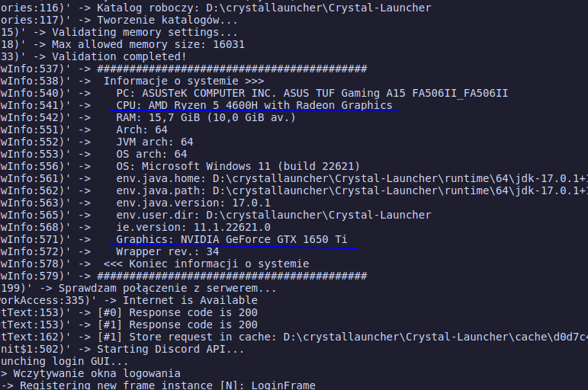The width and height of the screenshot is (588, 390).
Task: Click the Max allowed memory size: 16031 line
Action: pos(148,45)
